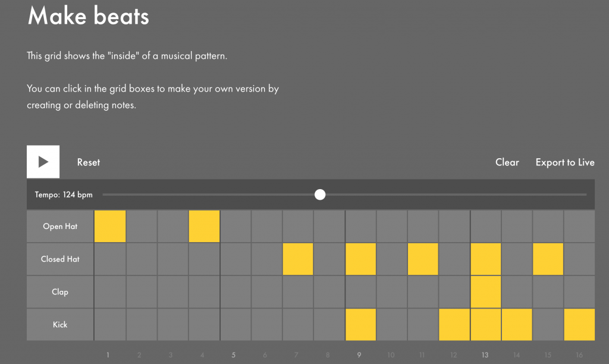Remove the Clap note on step 13

pos(486,291)
